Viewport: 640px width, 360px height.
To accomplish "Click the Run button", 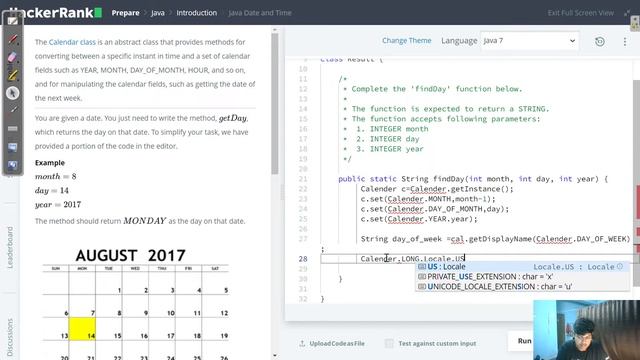I will (522, 340).
